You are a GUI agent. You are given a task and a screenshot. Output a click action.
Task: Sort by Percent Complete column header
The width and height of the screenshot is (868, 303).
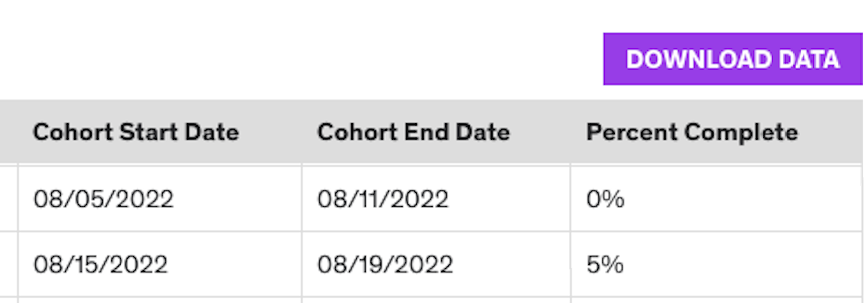pyautogui.click(x=692, y=132)
